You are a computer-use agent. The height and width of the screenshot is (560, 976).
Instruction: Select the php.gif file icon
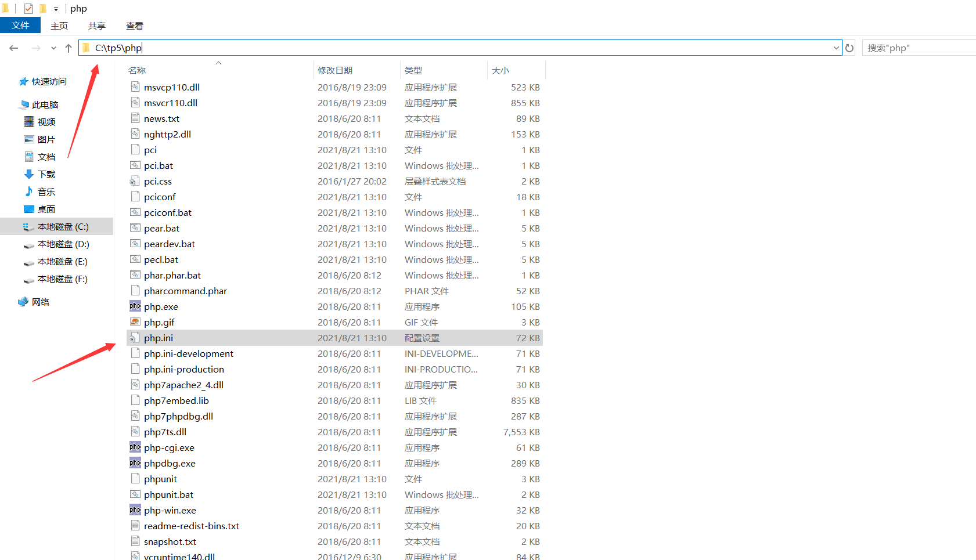click(135, 322)
